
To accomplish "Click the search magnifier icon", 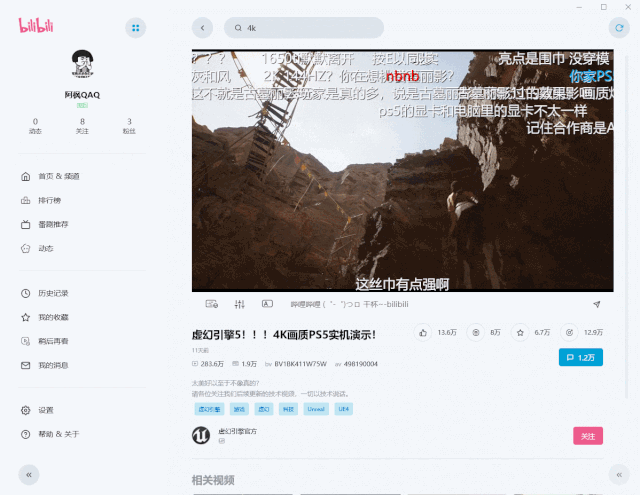I will [x=238, y=28].
